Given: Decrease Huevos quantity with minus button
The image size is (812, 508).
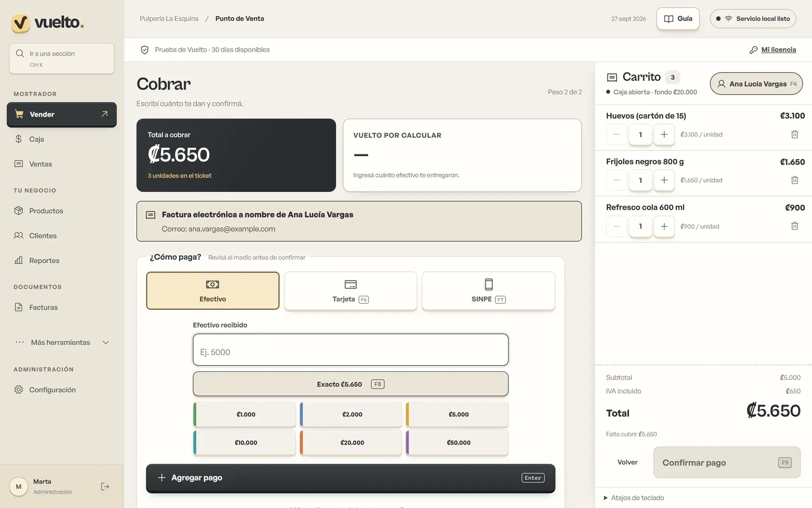Looking at the screenshot, I should coord(617,135).
